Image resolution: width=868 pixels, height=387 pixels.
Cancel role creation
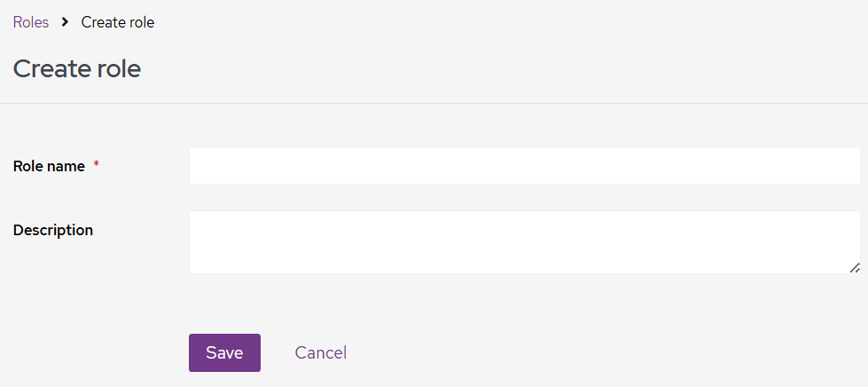321,352
